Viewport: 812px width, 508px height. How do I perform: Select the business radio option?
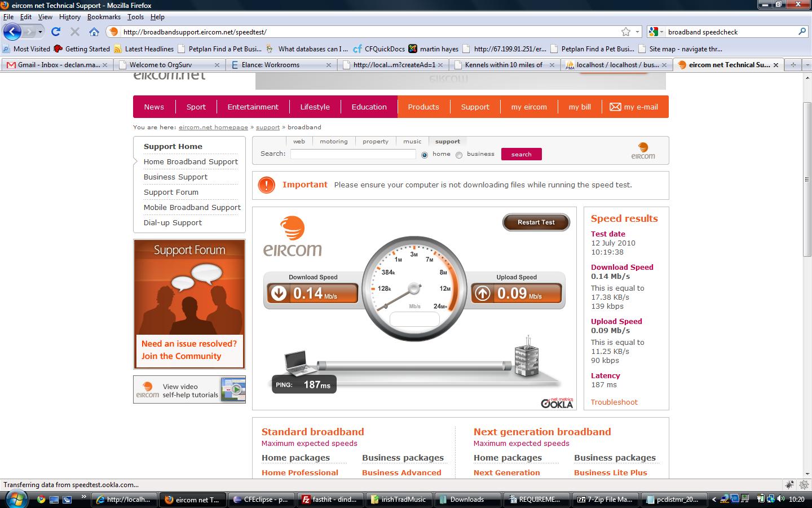coord(459,155)
